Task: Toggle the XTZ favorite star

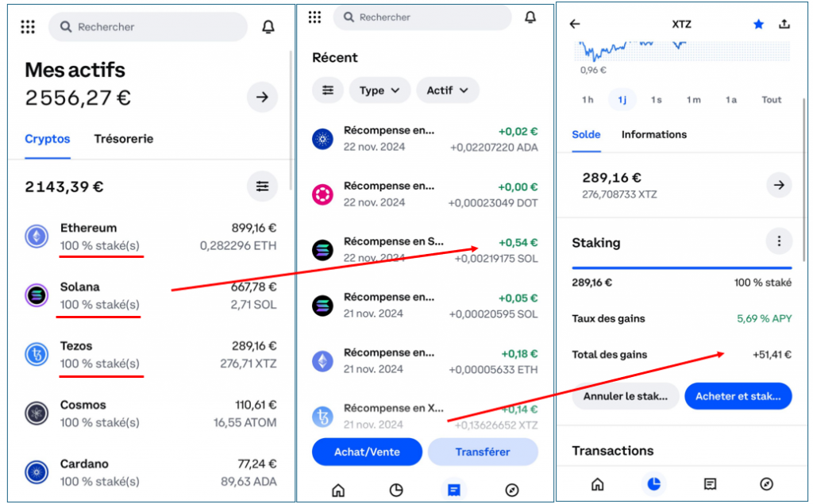Action: [758, 24]
